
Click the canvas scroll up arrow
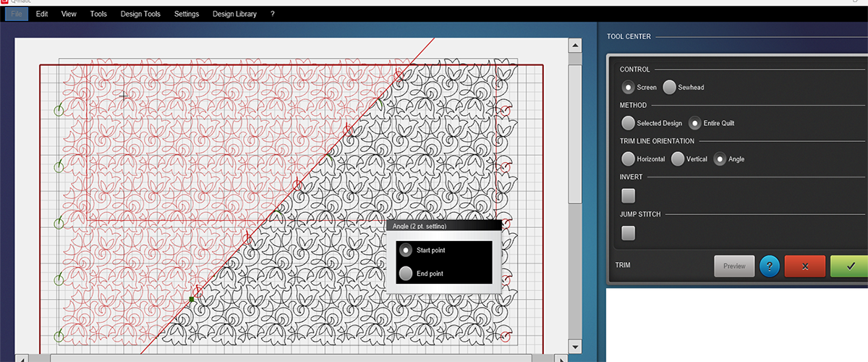[x=575, y=46]
